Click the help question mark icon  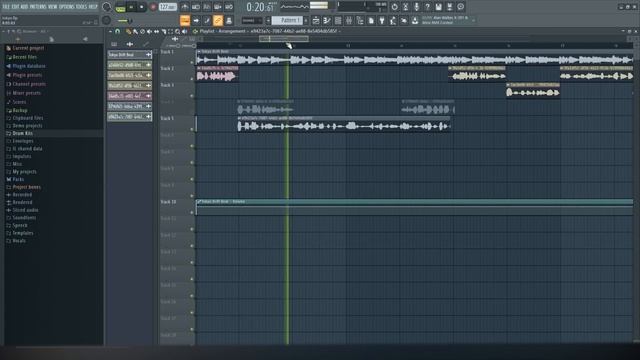click(427, 7)
